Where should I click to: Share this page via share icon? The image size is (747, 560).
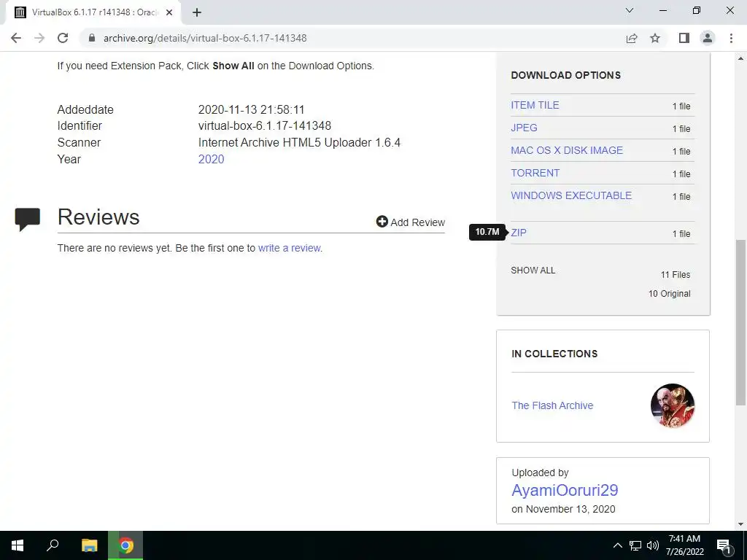click(x=632, y=38)
